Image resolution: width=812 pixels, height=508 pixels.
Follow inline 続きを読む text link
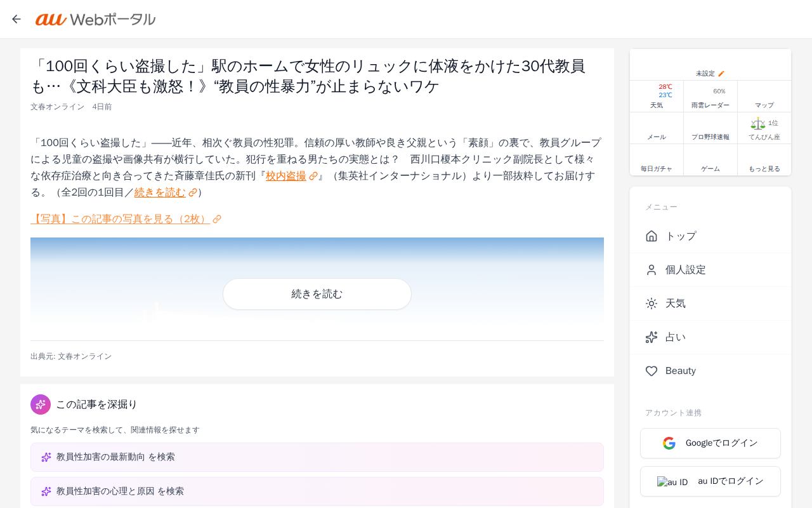[x=160, y=192]
